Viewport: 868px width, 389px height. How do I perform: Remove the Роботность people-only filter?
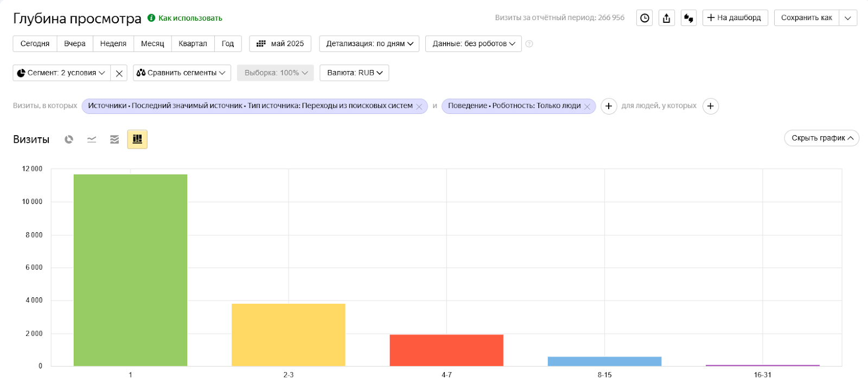pyautogui.click(x=587, y=107)
